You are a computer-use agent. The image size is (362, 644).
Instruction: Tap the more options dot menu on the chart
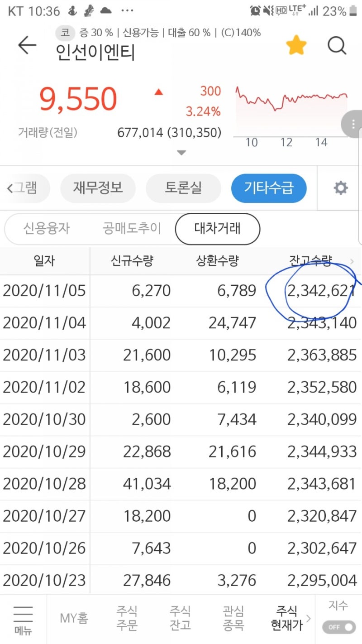point(352,125)
